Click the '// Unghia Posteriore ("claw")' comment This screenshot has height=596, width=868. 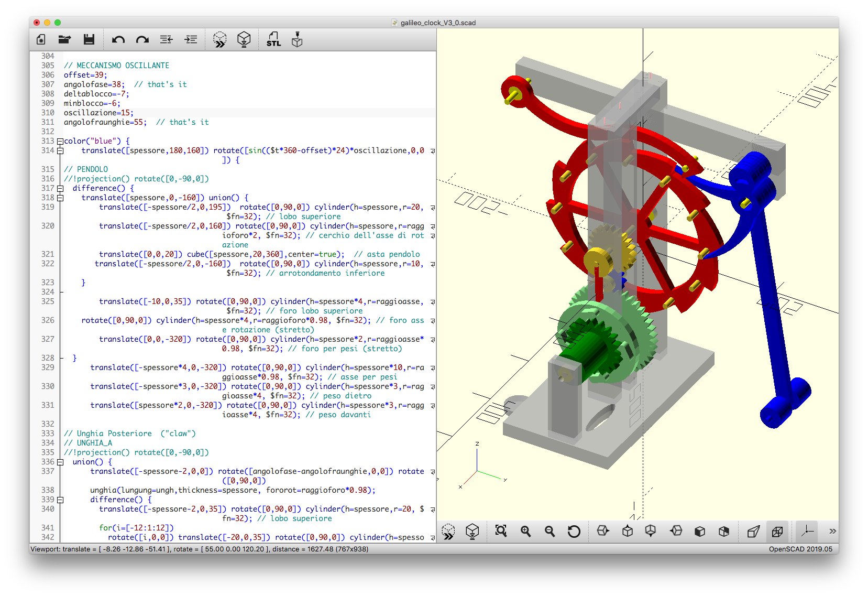(x=129, y=434)
